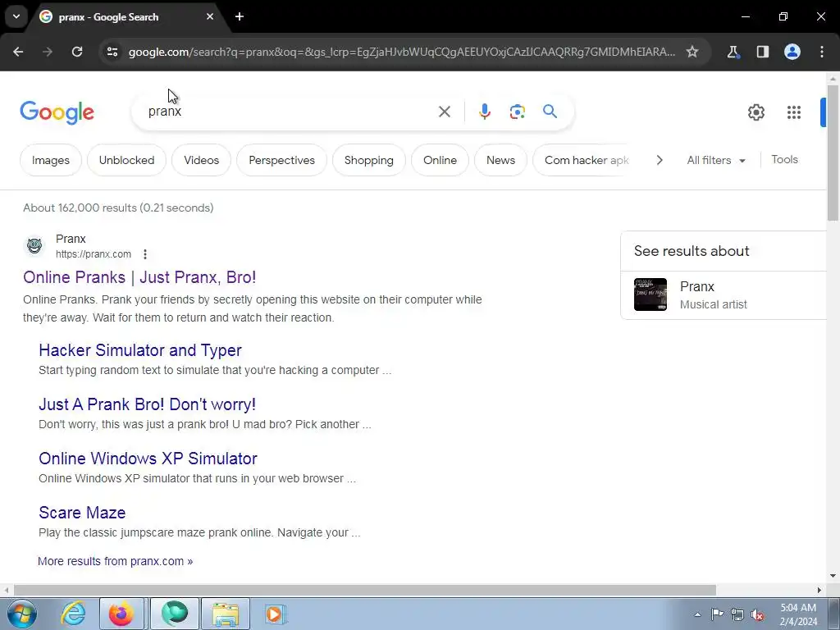Screen dimensions: 840x630
Task: Open Just A Prank Bro! Don't worry! link
Action: [148, 404]
